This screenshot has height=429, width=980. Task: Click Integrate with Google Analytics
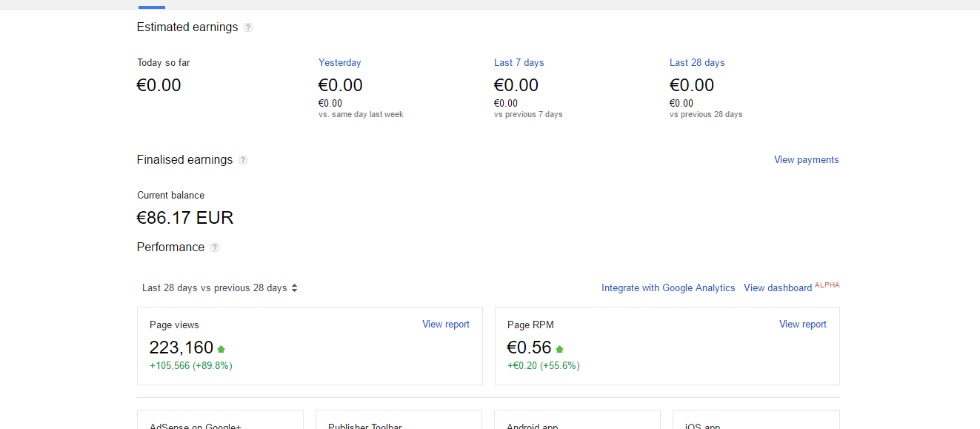668,288
